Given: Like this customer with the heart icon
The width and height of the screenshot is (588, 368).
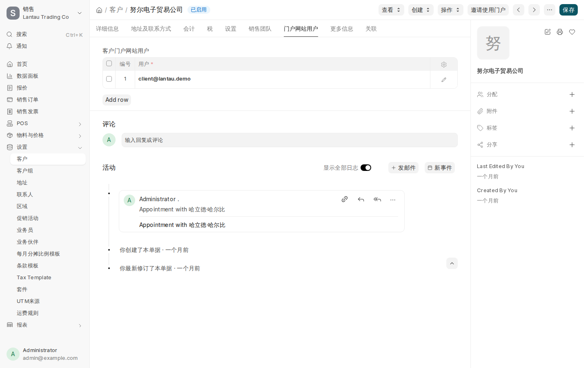Looking at the screenshot, I should pyautogui.click(x=572, y=32).
